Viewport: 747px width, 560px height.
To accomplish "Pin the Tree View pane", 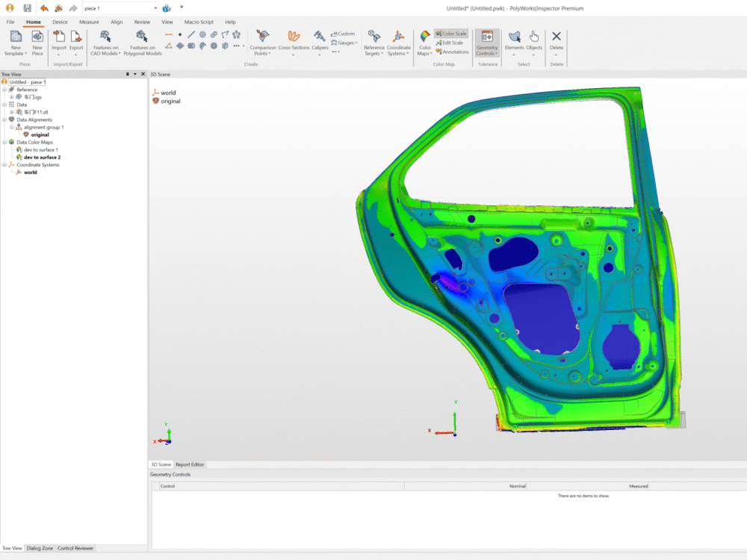I will click(127, 74).
